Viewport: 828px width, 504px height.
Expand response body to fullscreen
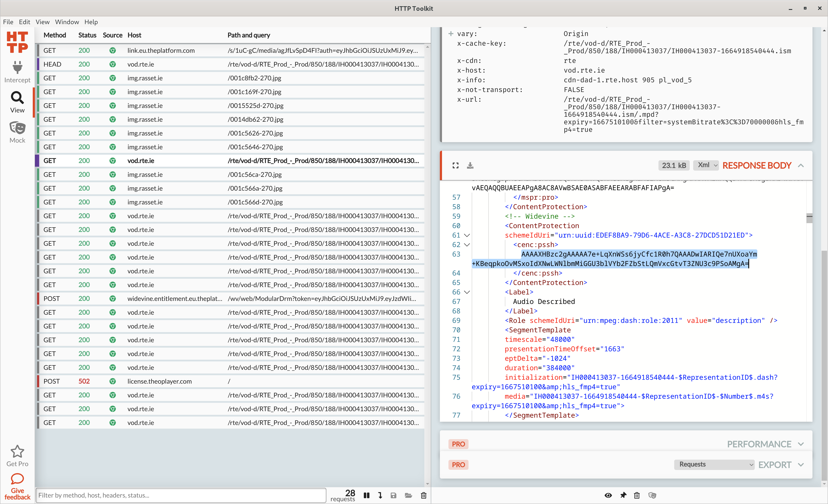(x=455, y=166)
